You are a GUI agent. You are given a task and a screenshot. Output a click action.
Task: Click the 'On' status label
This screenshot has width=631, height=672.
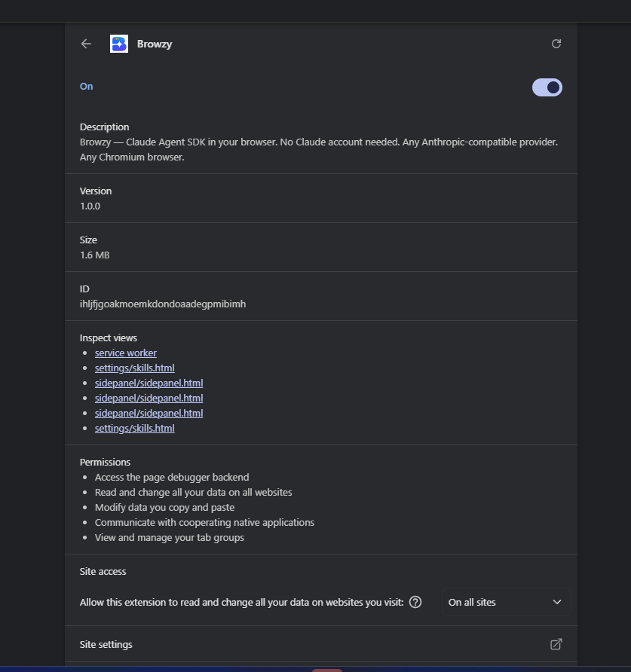pyautogui.click(x=86, y=86)
